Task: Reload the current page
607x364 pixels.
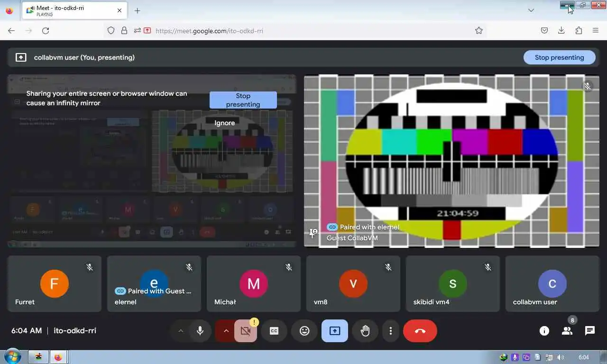Action: coord(46,31)
